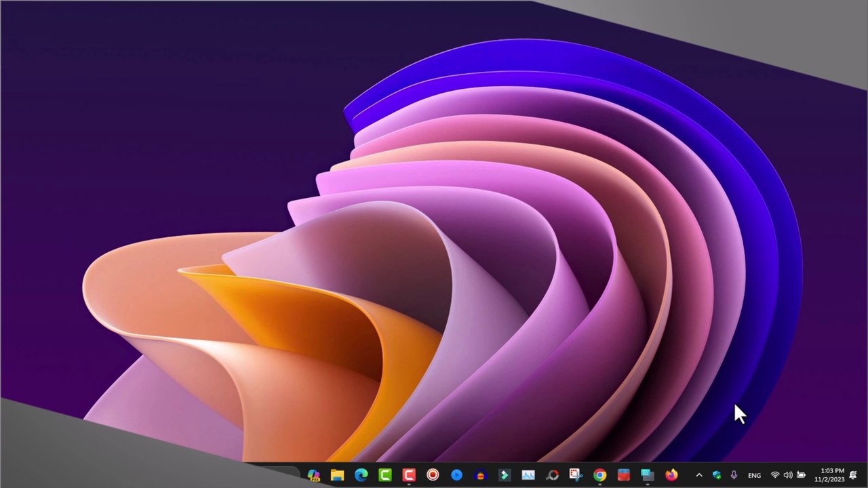Image resolution: width=868 pixels, height=488 pixels.
Task: Open Wi-Fi network settings flyout
Action: click(x=775, y=475)
